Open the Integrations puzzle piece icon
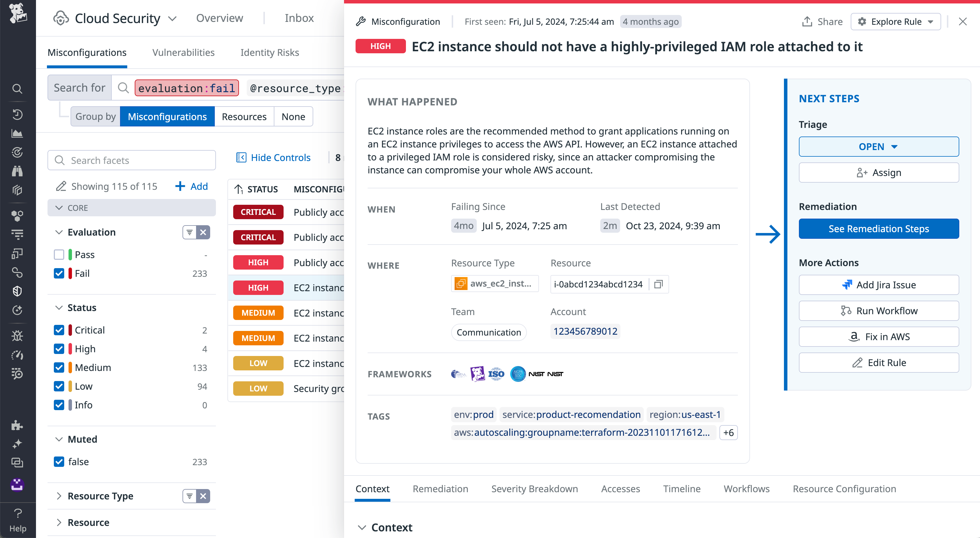The image size is (980, 538). (x=18, y=426)
